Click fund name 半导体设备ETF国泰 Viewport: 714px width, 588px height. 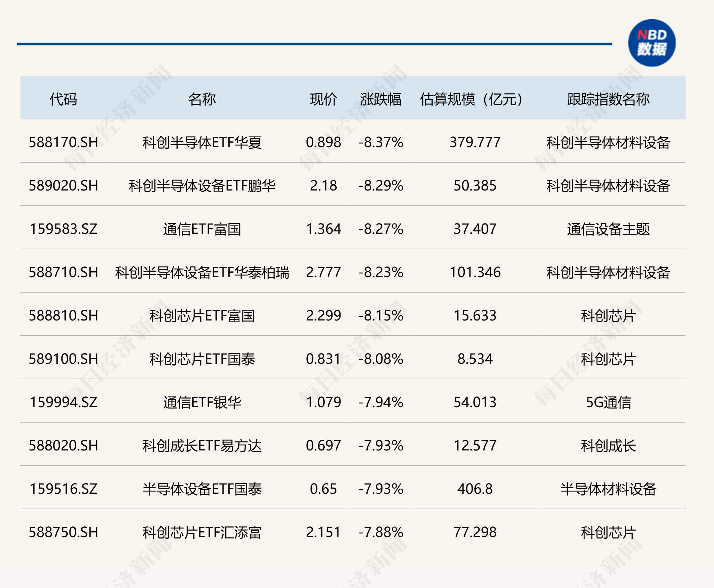202,489
